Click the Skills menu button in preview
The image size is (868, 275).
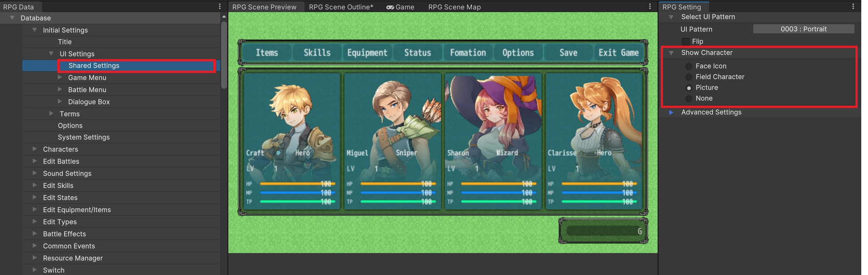[317, 53]
